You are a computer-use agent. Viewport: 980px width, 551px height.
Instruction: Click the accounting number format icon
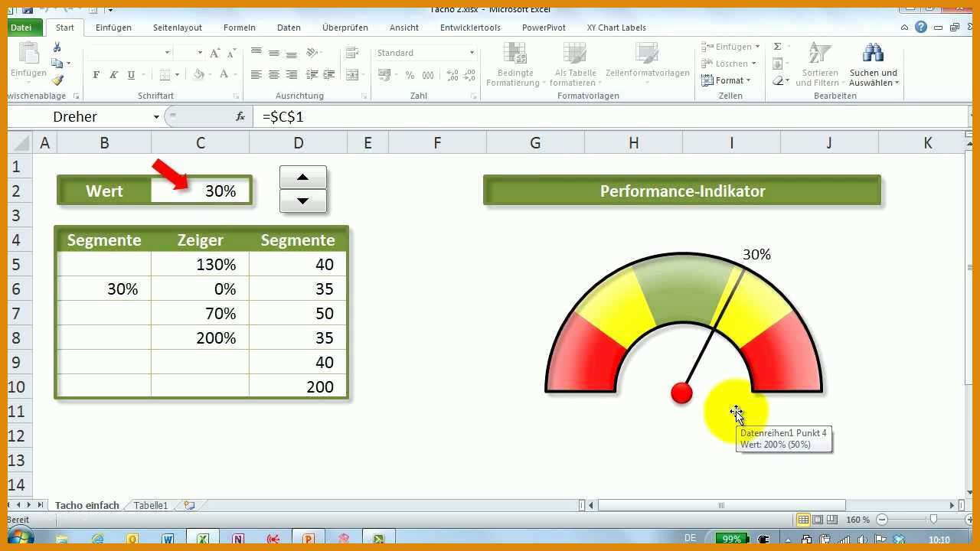[385, 75]
